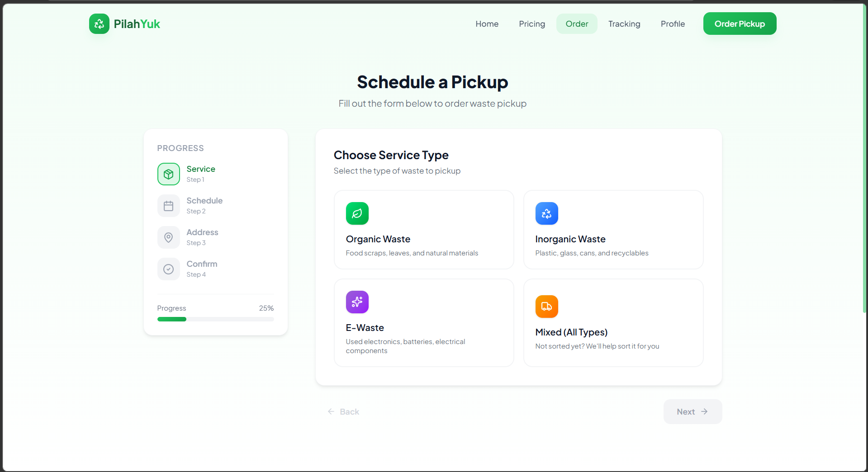Image resolution: width=868 pixels, height=472 pixels.
Task: Go to Home in the navigation
Action: (x=487, y=24)
